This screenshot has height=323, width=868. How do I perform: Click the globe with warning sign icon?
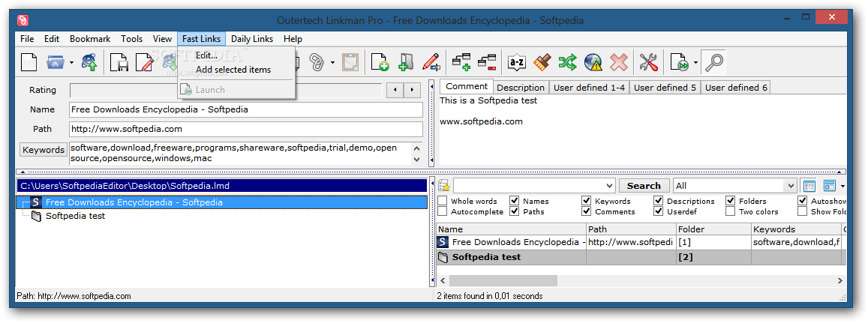pos(593,62)
